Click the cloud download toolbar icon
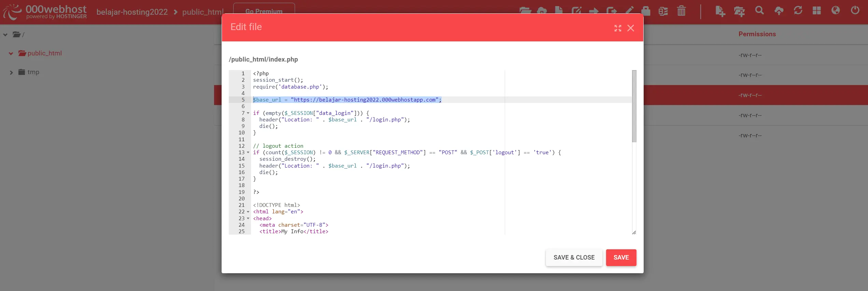Viewport: 868px width, 291px height. (x=542, y=11)
